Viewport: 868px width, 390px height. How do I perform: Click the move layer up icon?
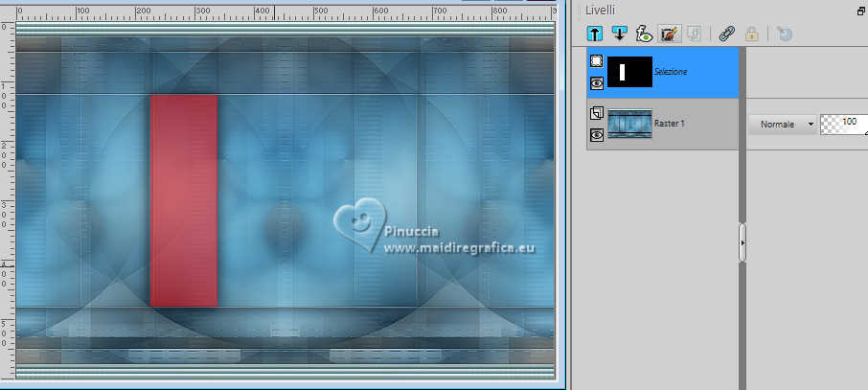coord(595,34)
